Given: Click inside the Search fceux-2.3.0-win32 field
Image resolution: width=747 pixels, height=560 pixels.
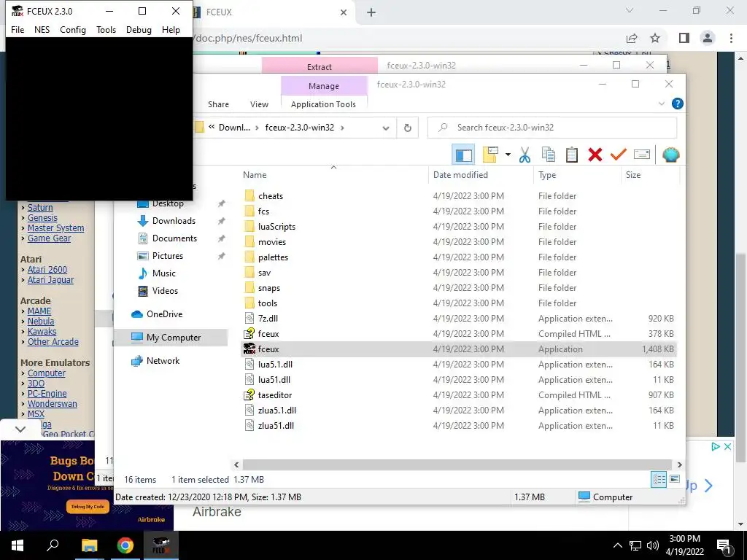Looking at the screenshot, I should [552, 128].
